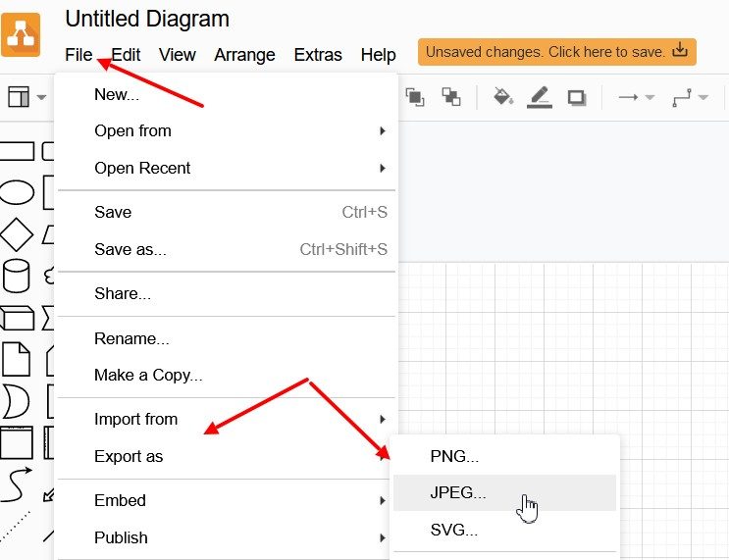Click the Untitled Diagram title

147,19
